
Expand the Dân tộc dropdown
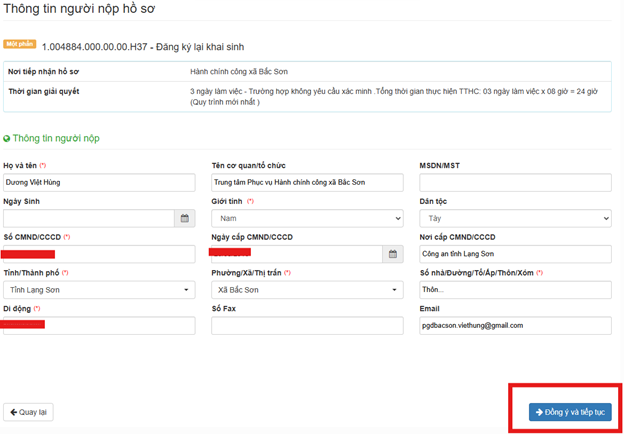pos(515,218)
